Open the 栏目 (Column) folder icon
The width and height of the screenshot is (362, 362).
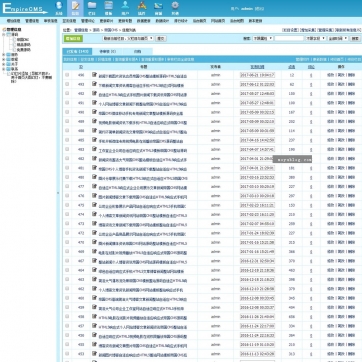click(x=92, y=8)
